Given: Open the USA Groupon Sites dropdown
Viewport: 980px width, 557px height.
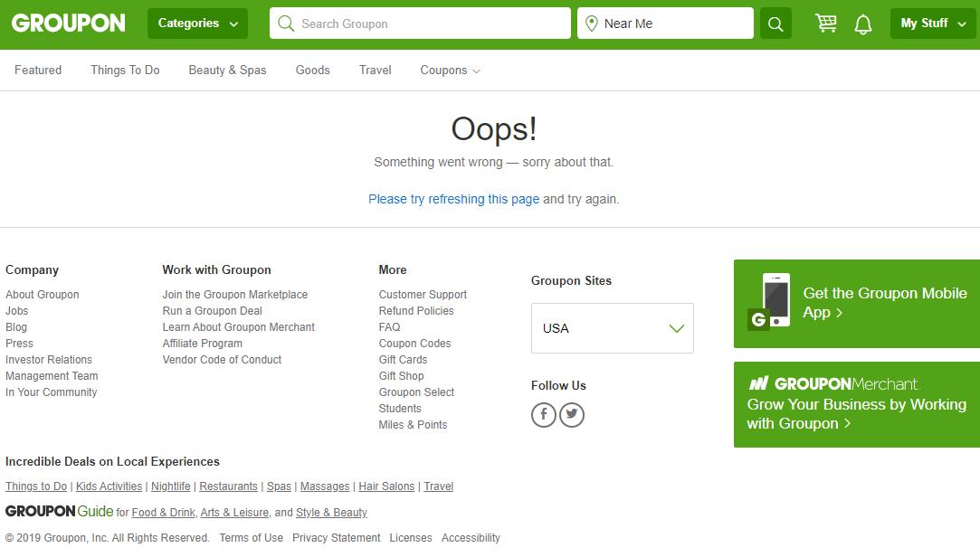Looking at the screenshot, I should [x=613, y=328].
